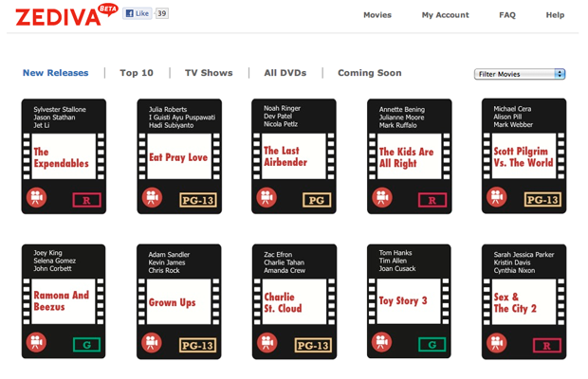
Task: Open The Last Airbender title frame
Action: pos(294,156)
